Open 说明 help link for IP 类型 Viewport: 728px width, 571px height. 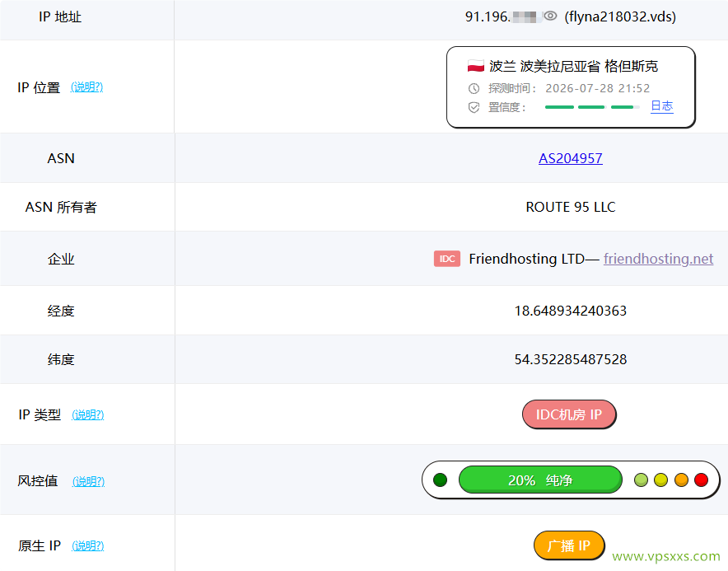88,414
